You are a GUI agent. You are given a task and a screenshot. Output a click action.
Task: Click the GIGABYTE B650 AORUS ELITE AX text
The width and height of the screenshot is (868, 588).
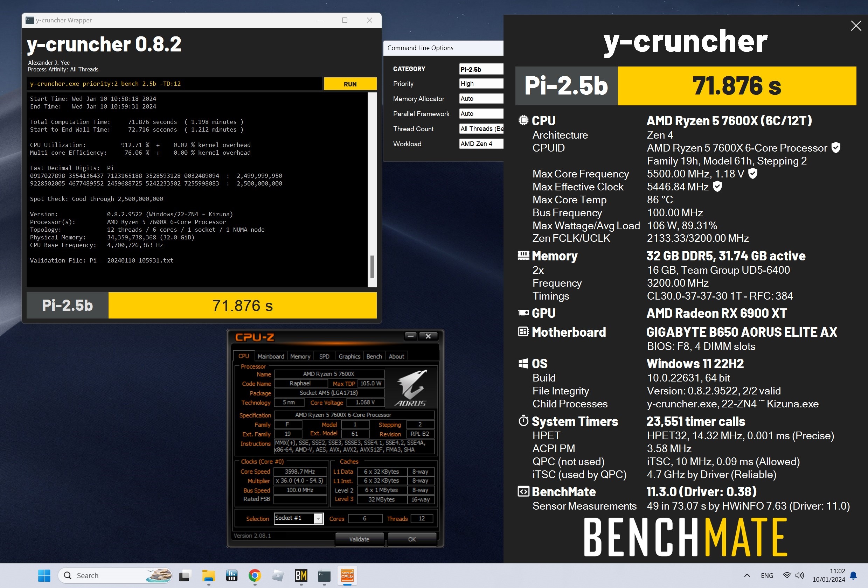point(741,332)
